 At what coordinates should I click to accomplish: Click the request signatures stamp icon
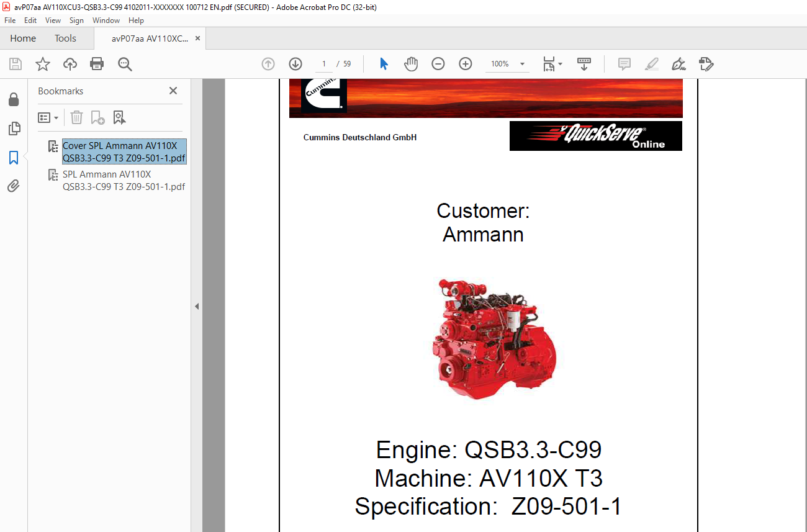[x=706, y=64]
